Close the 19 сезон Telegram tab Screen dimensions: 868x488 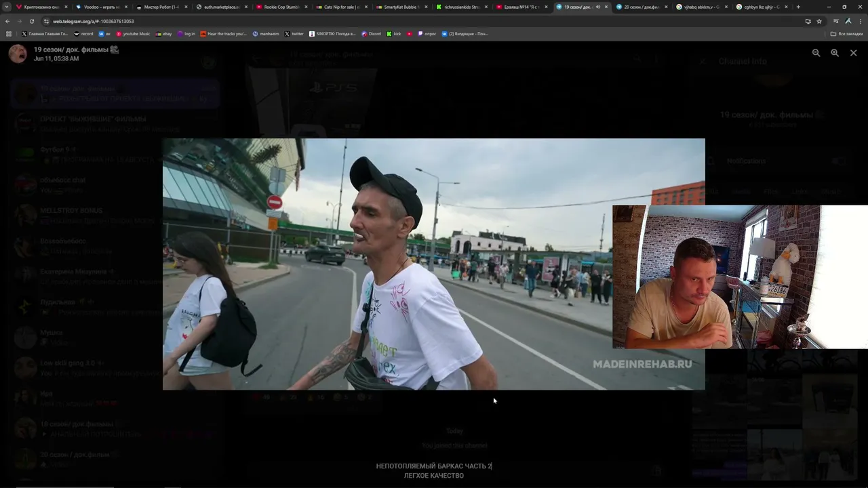click(x=606, y=7)
